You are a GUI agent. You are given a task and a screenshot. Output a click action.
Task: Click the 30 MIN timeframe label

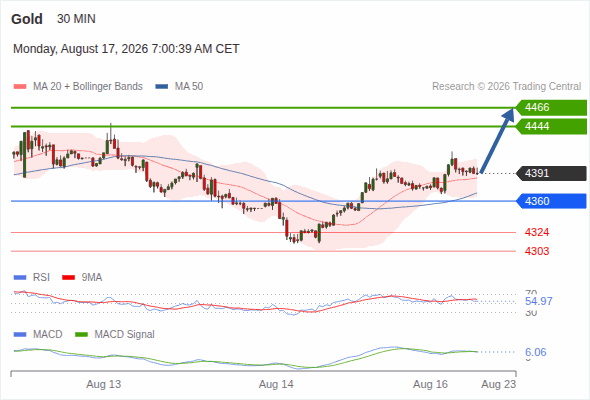coord(76,19)
